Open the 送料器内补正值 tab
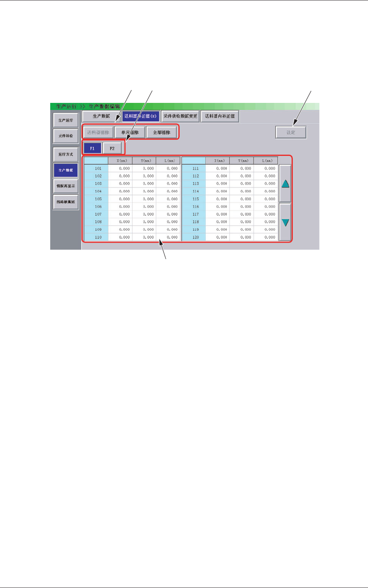This screenshot has height=588, width=368. click(220, 116)
